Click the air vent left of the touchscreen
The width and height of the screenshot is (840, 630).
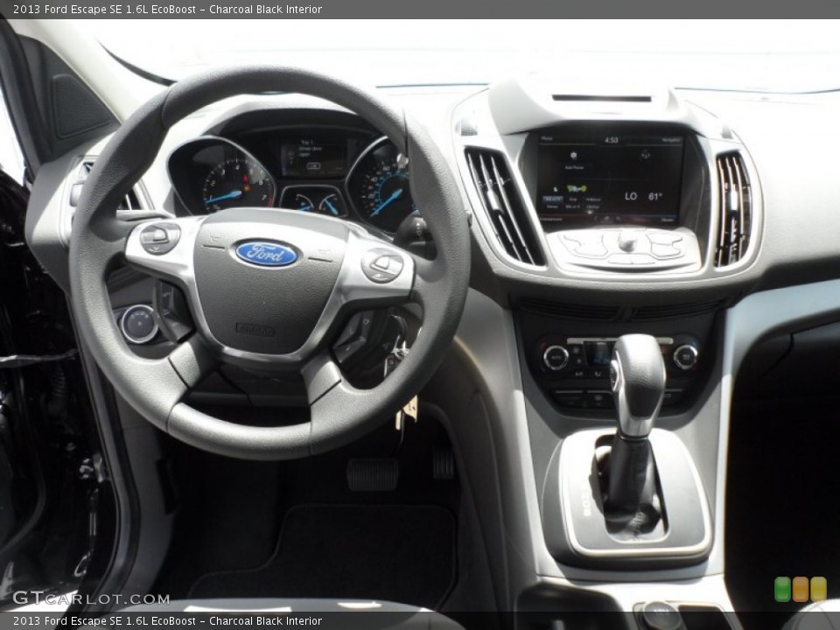coord(504,206)
